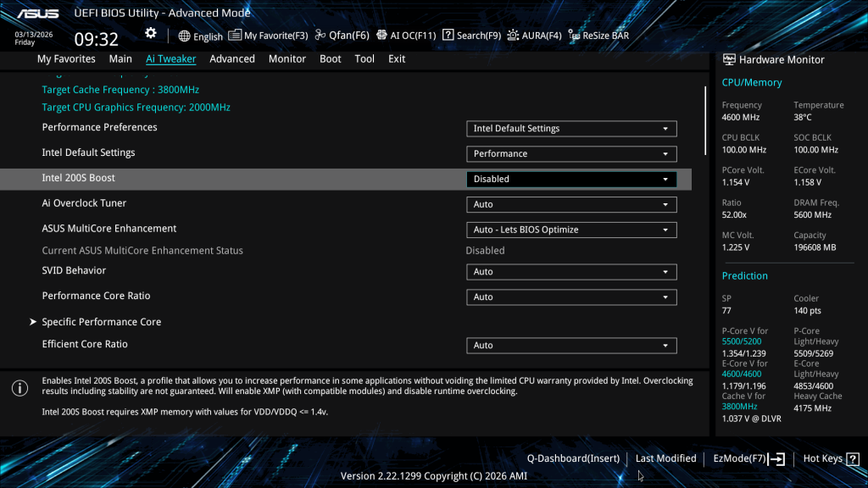Click the info icon beside help text
The width and height of the screenshot is (868, 488).
click(19, 388)
